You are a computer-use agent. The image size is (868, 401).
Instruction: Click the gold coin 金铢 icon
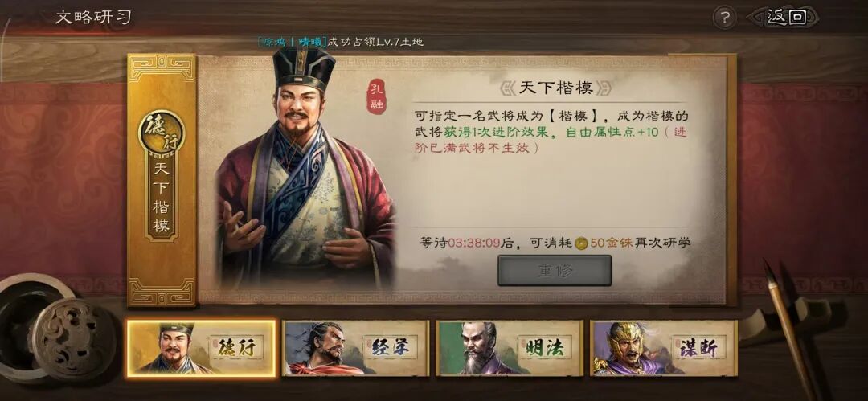point(581,243)
